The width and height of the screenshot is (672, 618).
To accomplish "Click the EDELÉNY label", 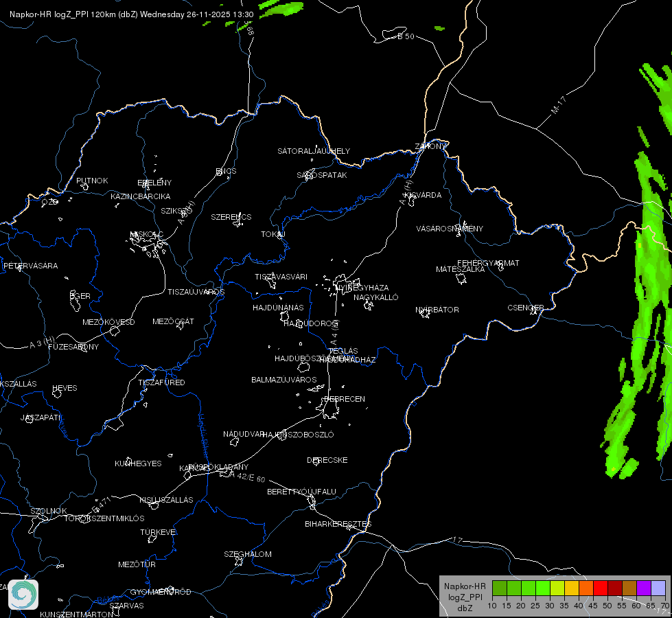I will 154,183.
